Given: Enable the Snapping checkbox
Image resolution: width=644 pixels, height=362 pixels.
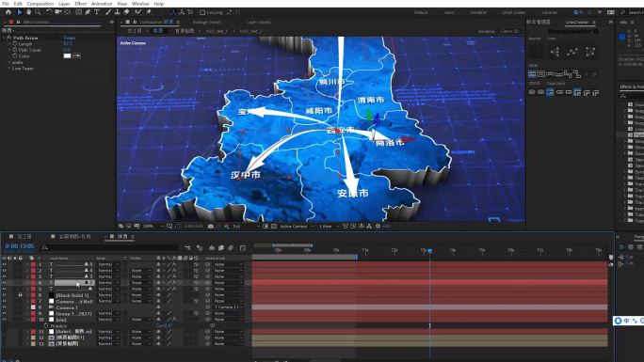Looking at the screenshot, I should 202,13.
